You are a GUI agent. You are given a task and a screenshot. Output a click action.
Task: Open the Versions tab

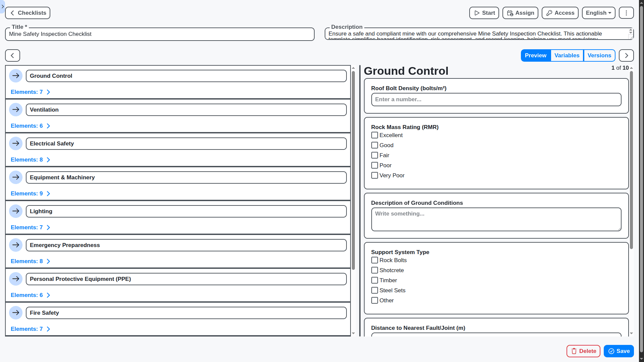[x=599, y=55]
